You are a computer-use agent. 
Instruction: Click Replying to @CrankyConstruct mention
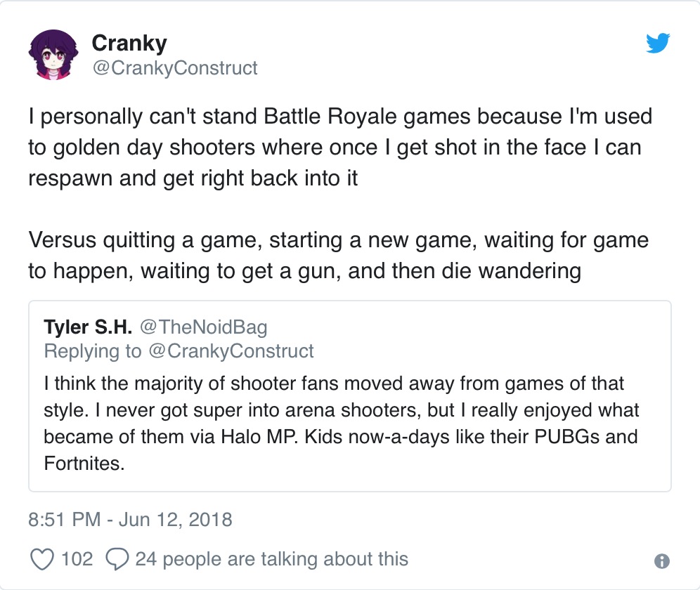[x=231, y=351]
